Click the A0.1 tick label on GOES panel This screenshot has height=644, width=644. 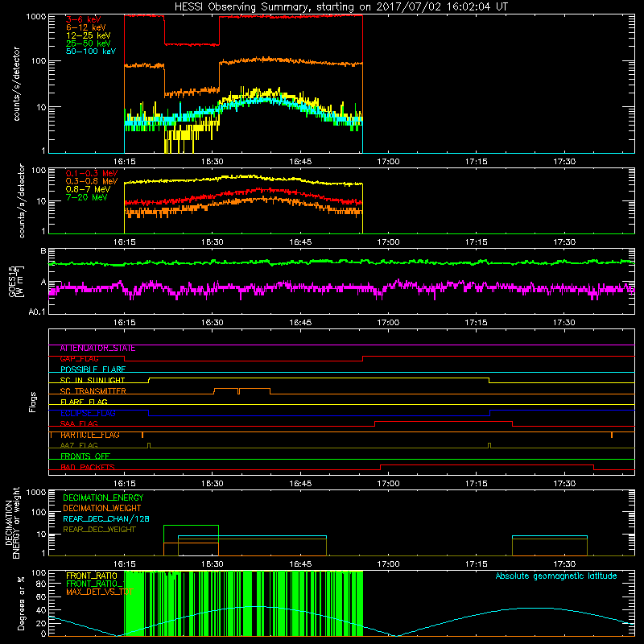point(37,312)
